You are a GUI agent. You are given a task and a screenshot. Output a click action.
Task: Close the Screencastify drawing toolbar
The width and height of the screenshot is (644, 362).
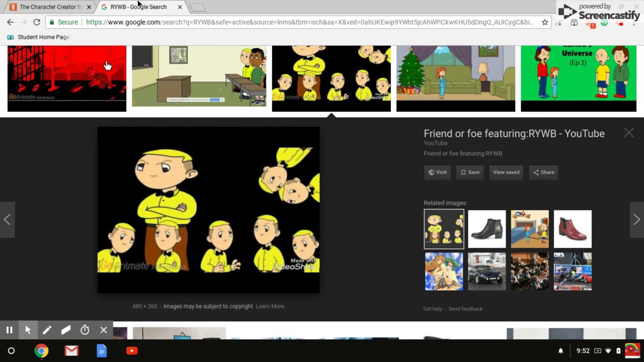[104, 330]
